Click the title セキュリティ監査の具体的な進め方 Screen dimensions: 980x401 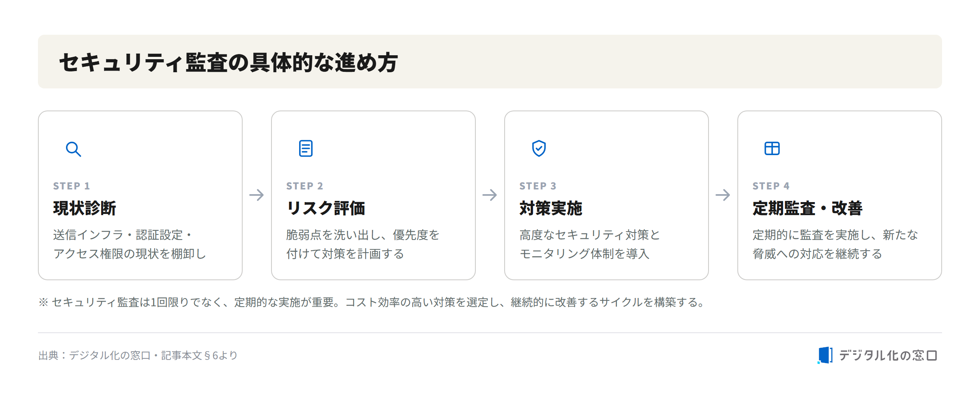tap(228, 62)
